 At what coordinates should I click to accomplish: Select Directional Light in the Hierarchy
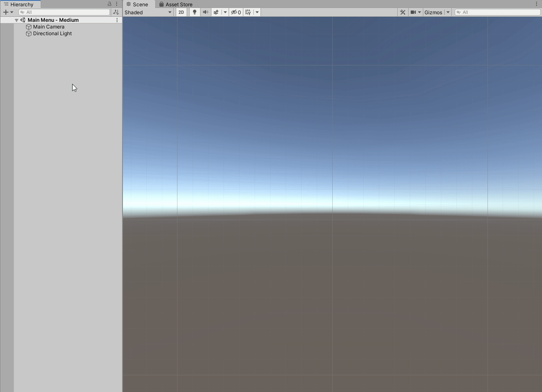52,34
